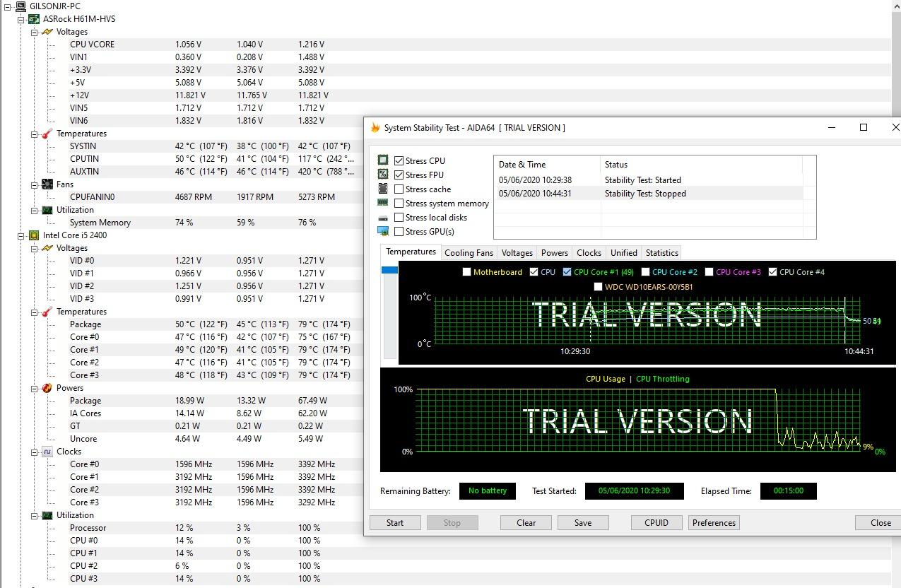Toggle CPU Core #1 graph checkbox
Viewport: 901px width, 588px height.
567,272
